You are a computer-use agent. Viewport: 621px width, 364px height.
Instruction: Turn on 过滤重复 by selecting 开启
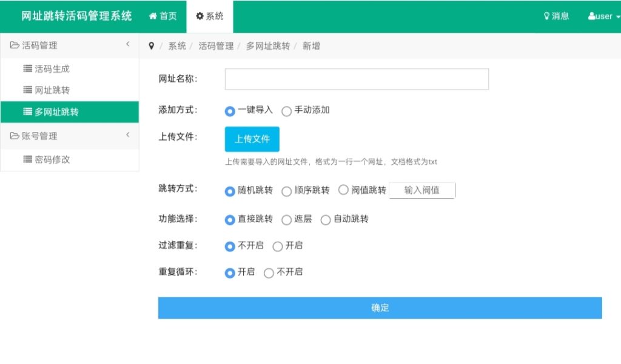click(278, 247)
